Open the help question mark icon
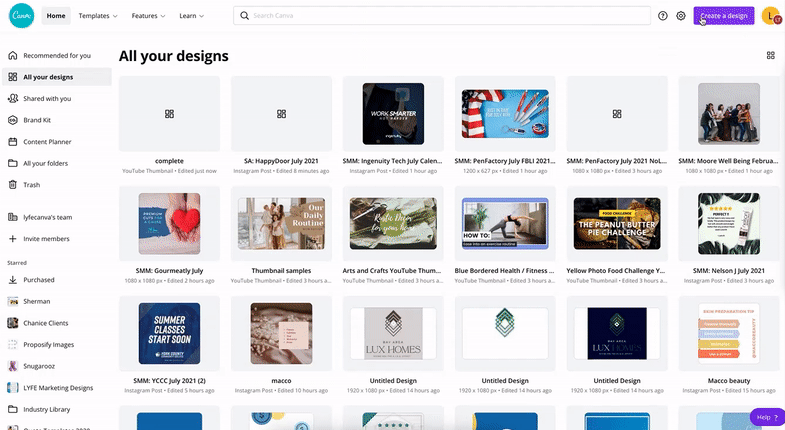785x430 pixels. (663, 16)
